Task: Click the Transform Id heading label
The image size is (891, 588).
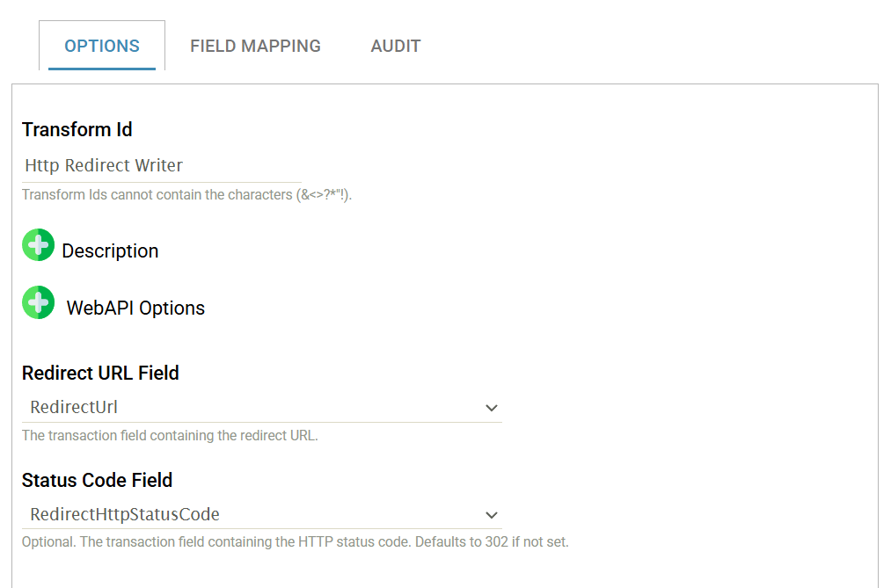Action: [x=77, y=129]
